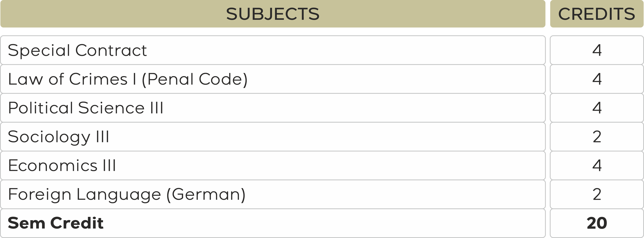This screenshot has width=644, height=238.
Task: Select the Economics III subject cell
Action: (x=62, y=165)
